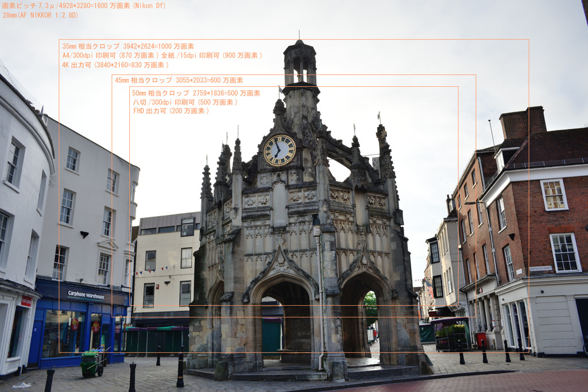Select the 50mm crop frame label
This screenshot has width=588, height=392.
pos(196,93)
